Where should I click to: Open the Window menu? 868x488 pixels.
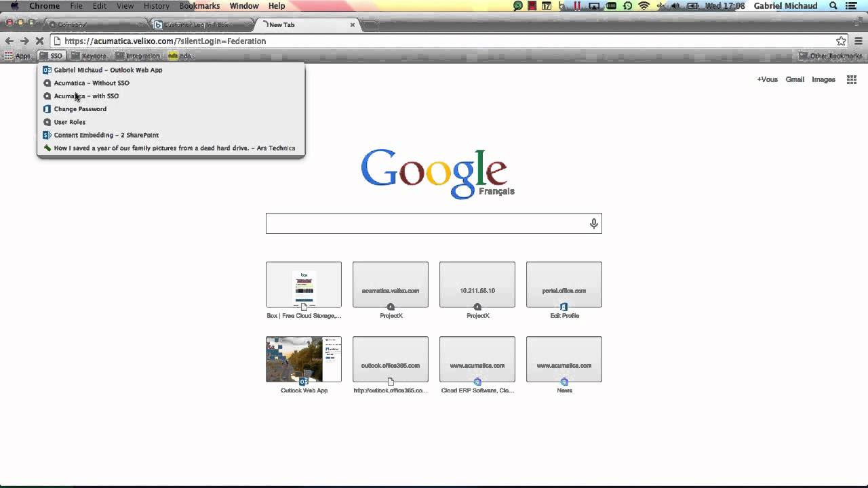[x=244, y=6]
